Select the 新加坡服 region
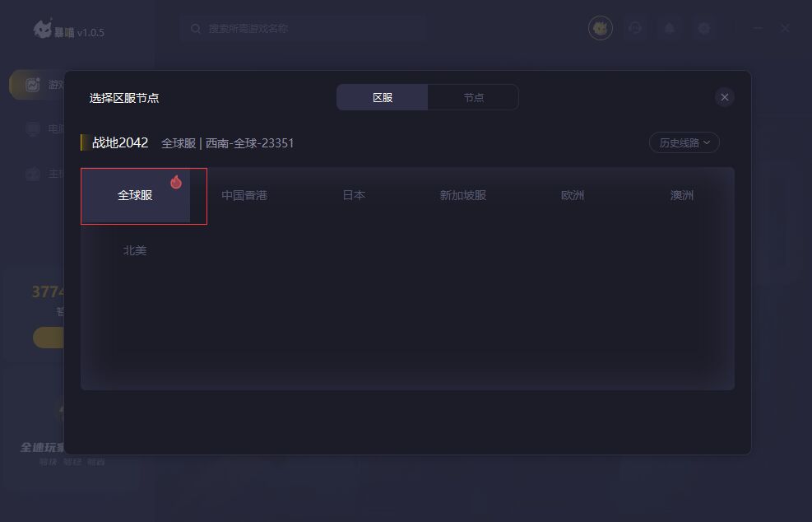This screenshot has height=522, width=812. click(x=463, y=195)
